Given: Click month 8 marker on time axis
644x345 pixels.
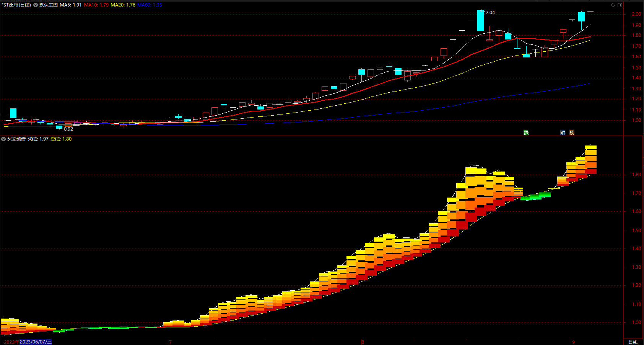Looking at the screenshot, I should click(x=363, y=342).
